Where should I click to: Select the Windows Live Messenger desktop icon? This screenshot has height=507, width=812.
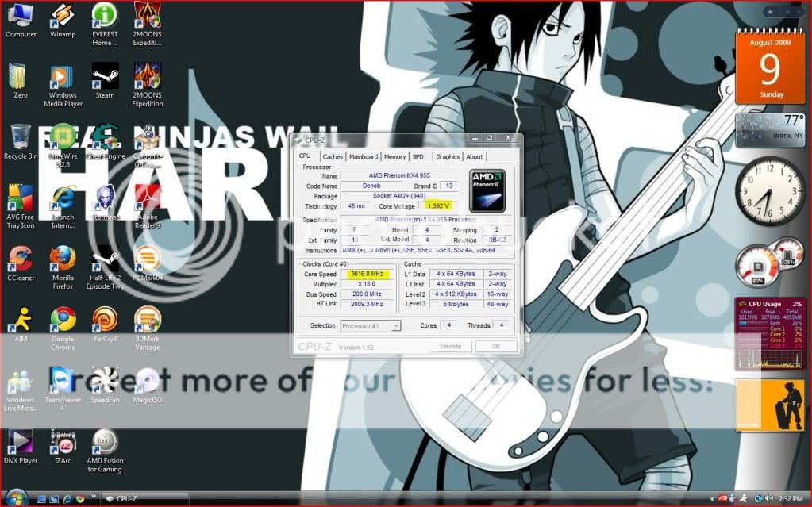click(x=21, y=390)
